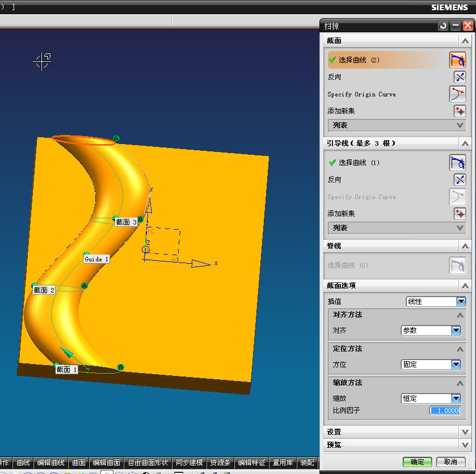Collapse the 缩放方法 subgroup

(460, 383)
